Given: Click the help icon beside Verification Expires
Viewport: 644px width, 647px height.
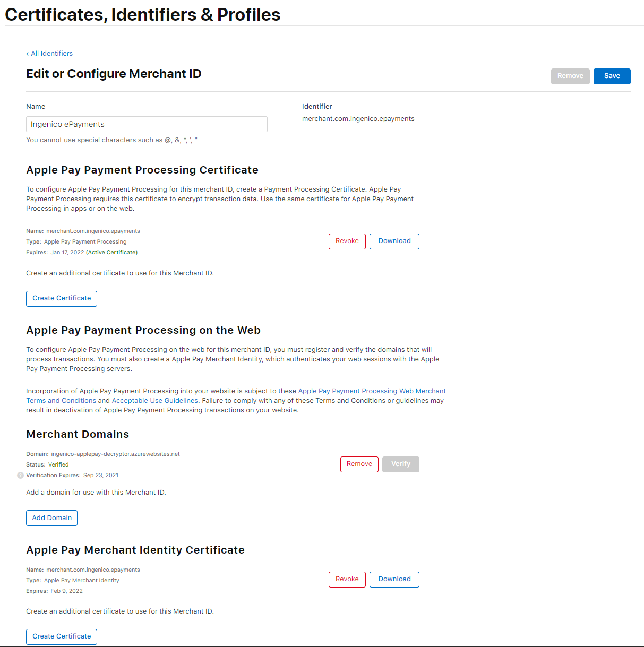Looking at the screenshot, I should [x=20, y=476].
